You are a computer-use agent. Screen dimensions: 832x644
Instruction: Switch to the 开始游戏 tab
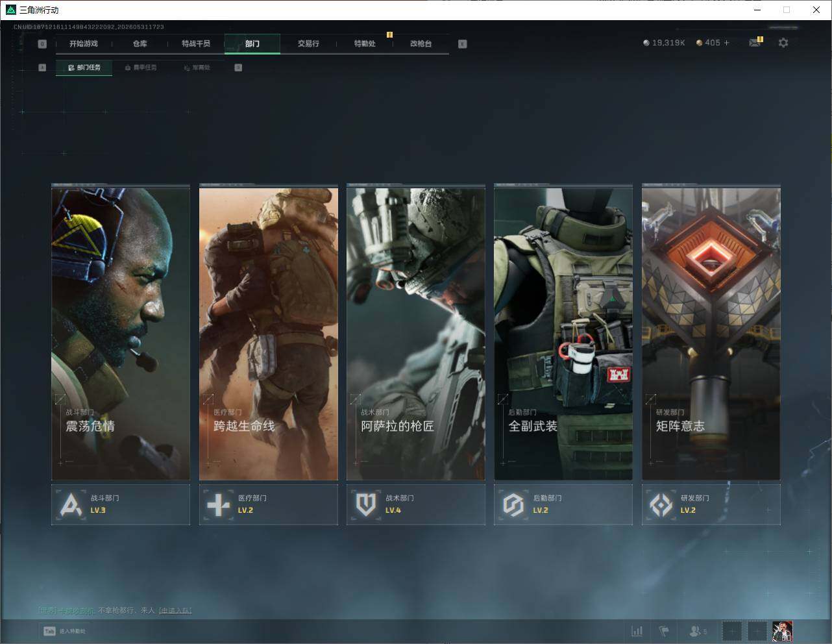pos(84,43)
